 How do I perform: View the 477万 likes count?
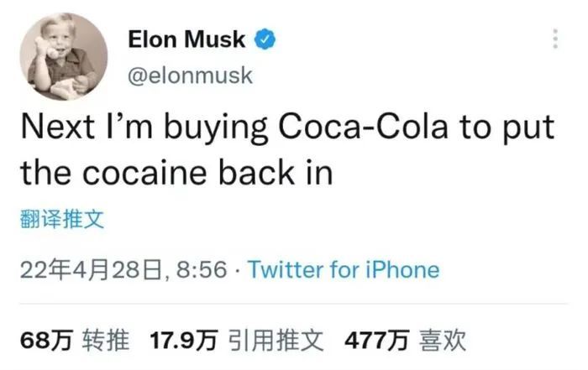click(x=376, y=341)
